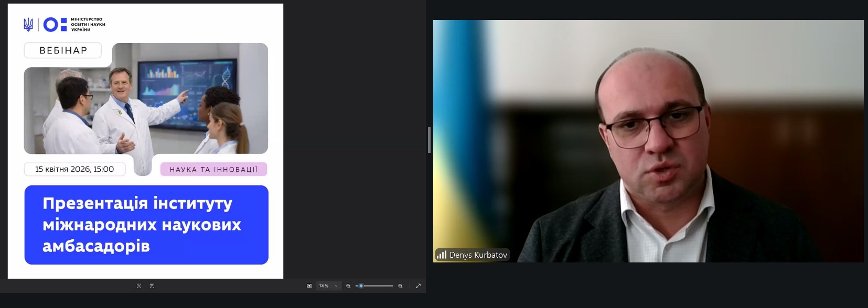The height and width of the screenshot is (308, 868).
Task: Click the НАУКА ТА ІННОВАЦІЇ tag
Action: click(x=213, y=169)
